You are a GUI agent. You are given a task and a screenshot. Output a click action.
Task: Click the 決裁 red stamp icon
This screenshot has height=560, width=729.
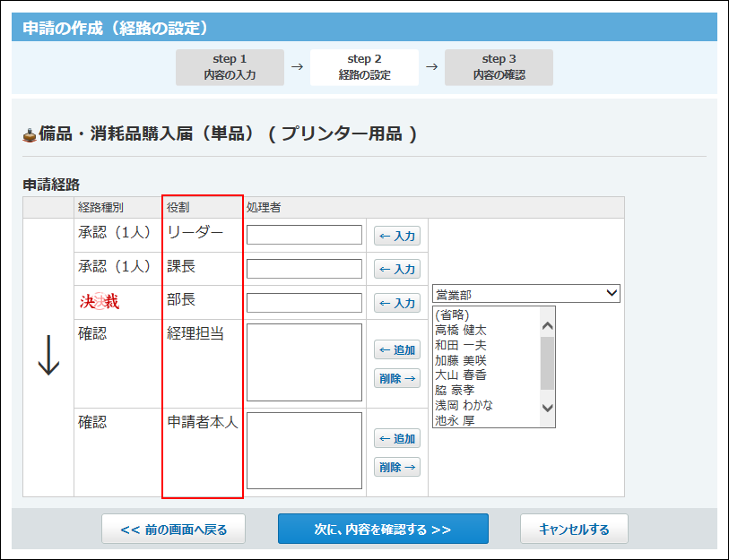pyautogui.click(x=100, y=302)
